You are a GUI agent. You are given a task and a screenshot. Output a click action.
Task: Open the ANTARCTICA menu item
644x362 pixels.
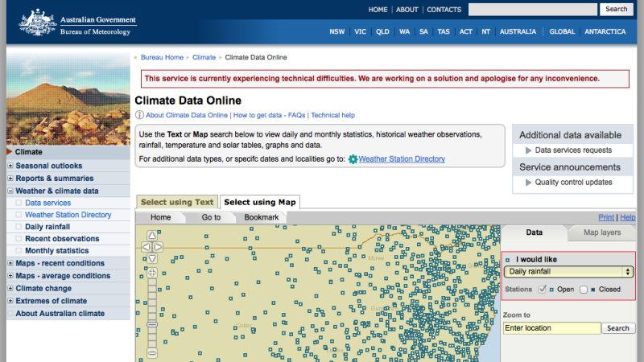[605, 31]
